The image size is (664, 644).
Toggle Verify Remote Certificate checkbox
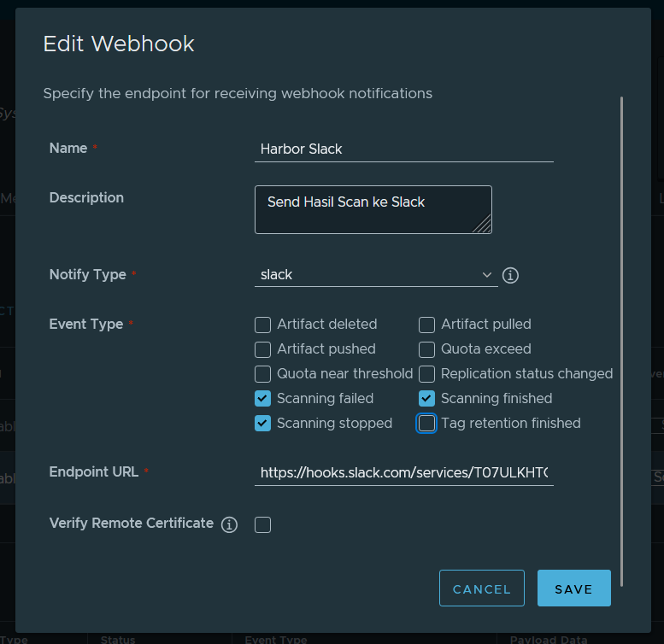click(x=263, y=524)
